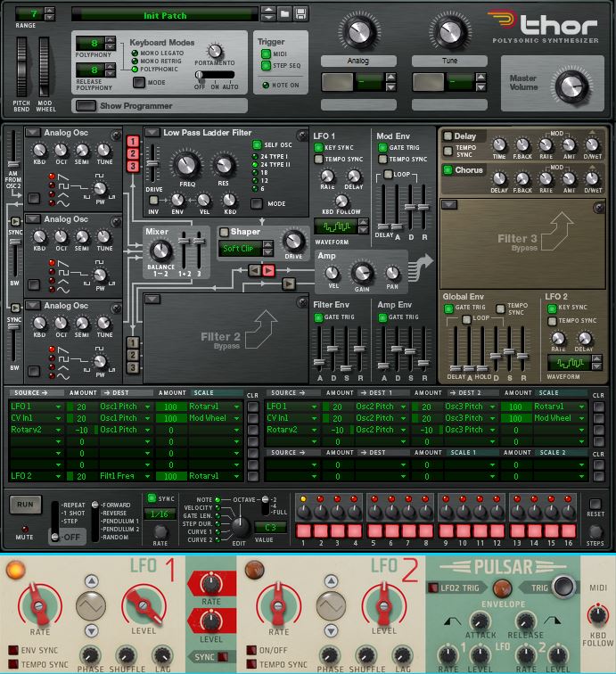
Task: Toggle Pulsar LFO 1 Env Sync button
Action: pos(13,650)
